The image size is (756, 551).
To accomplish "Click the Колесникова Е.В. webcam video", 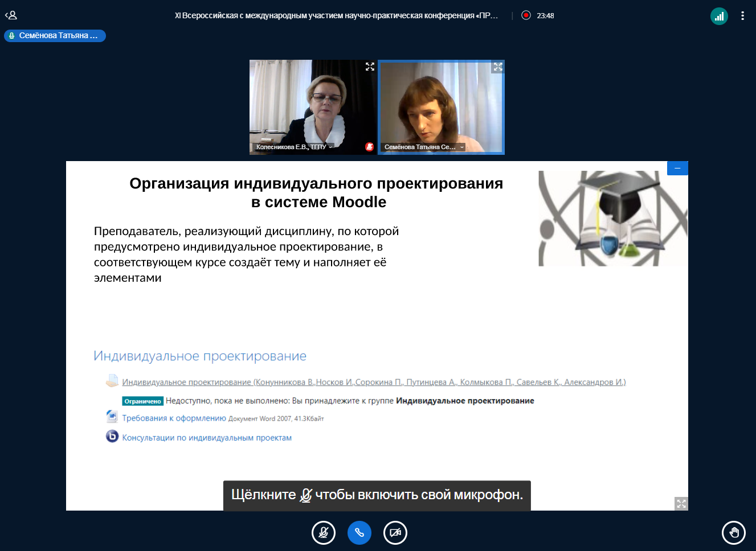I will pyautogui.click(x=313, y=107).
